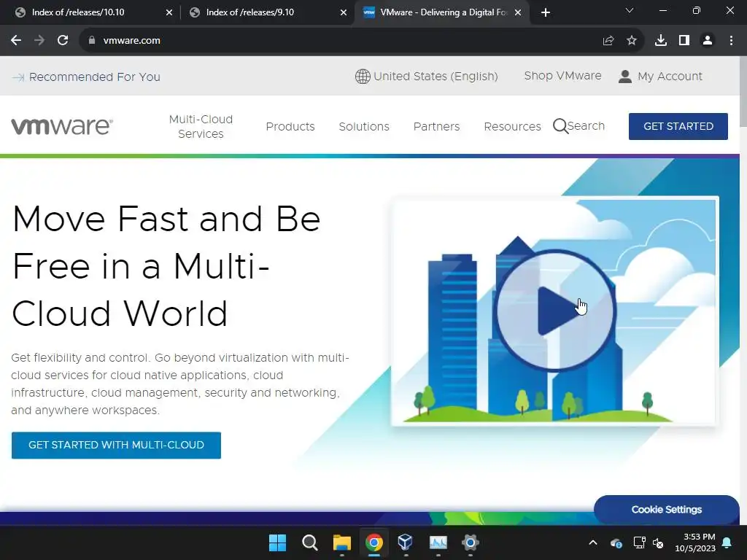The height and width of the screenshot is (560, 747).
Task: Open the Solutions menu
Action: [364, 126]
